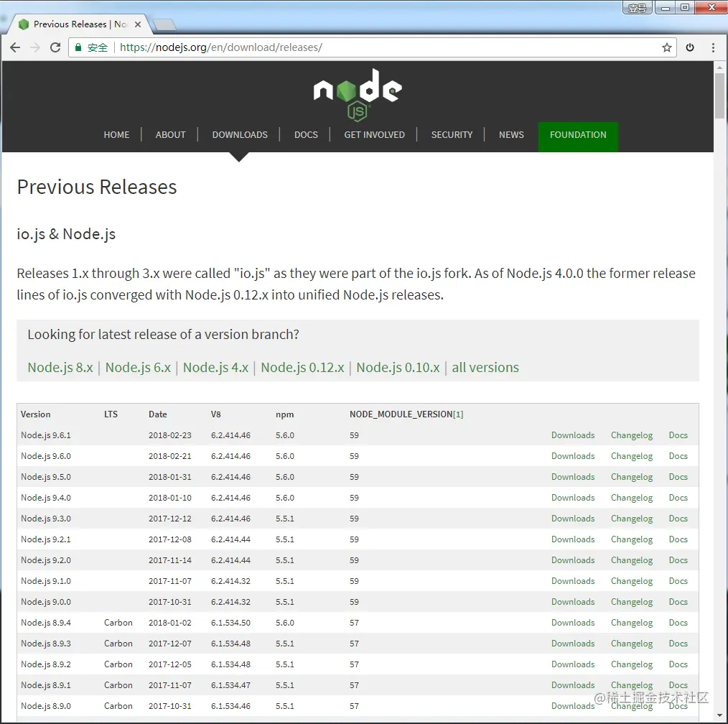This screenshot has height=724, width=728.
Task: Click the LTS column header
Action: [x=111, y=414]
